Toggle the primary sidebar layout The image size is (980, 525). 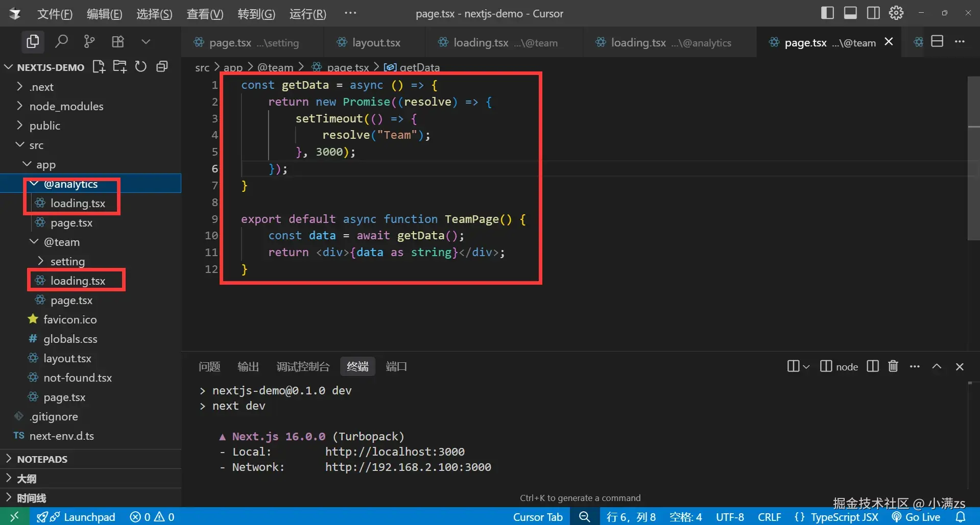tap(827, 13)
